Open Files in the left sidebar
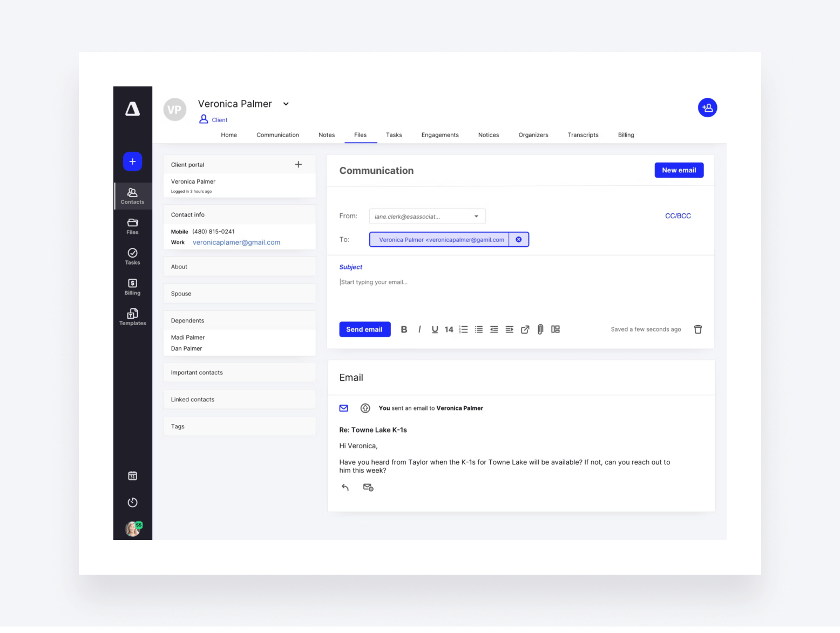Screen dimensions: 840x633 tap(132, 226)
